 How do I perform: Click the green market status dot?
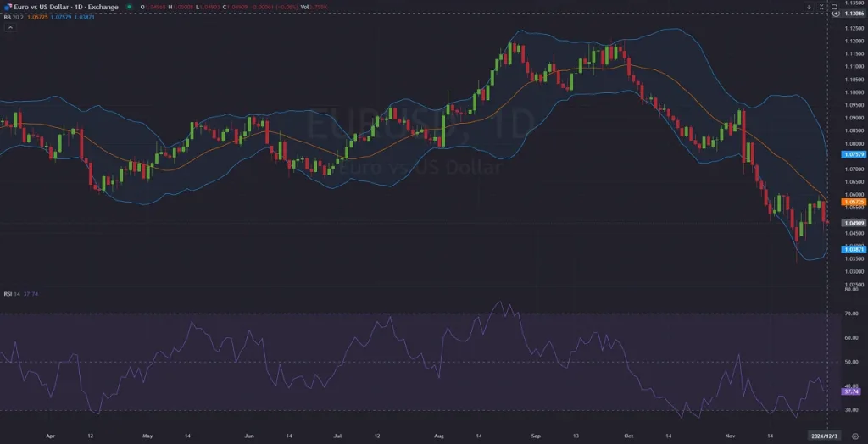click(129, 7)
